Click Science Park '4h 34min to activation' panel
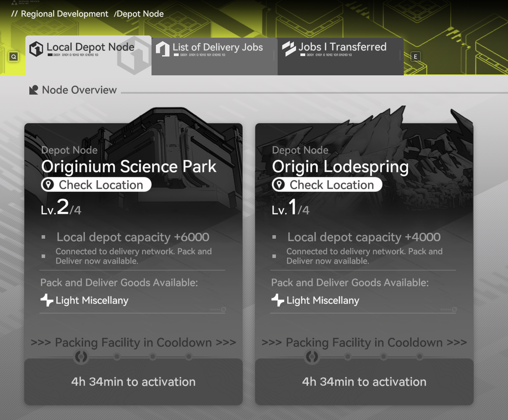The image size is (508, 420). coord(134,381)
